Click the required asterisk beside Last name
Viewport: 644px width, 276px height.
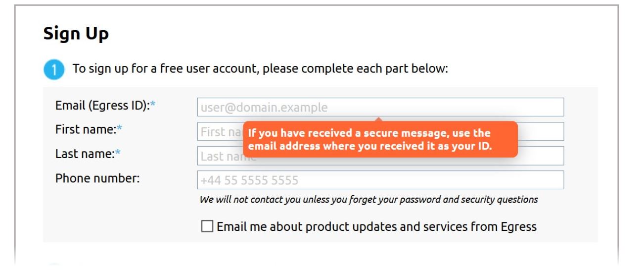pos(118,154)
